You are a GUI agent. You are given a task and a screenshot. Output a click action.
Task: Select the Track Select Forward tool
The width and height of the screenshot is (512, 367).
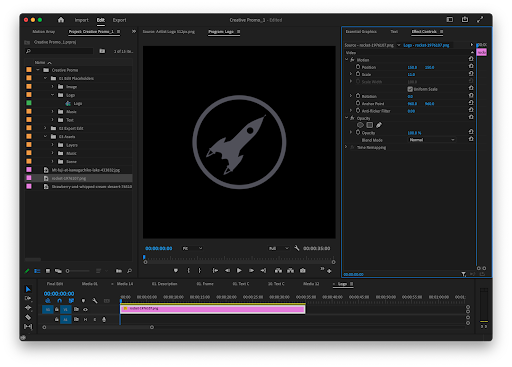point(28,298)
